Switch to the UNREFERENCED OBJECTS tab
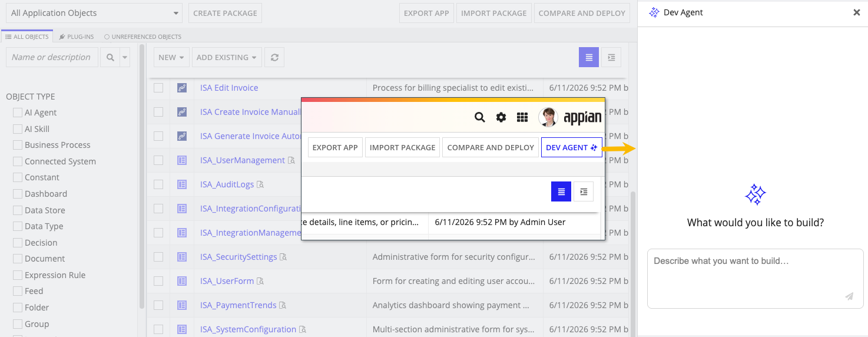The image size is (868, 337). tap(143, 37)
